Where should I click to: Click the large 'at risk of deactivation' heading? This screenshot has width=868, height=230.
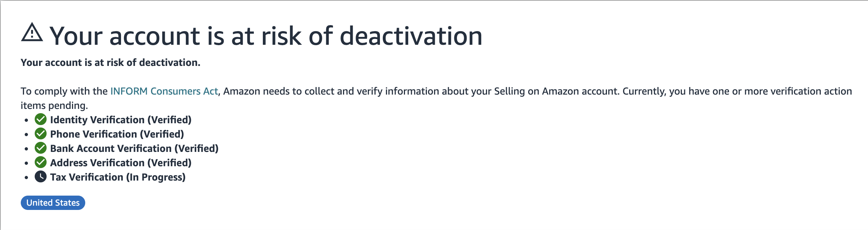266,36
